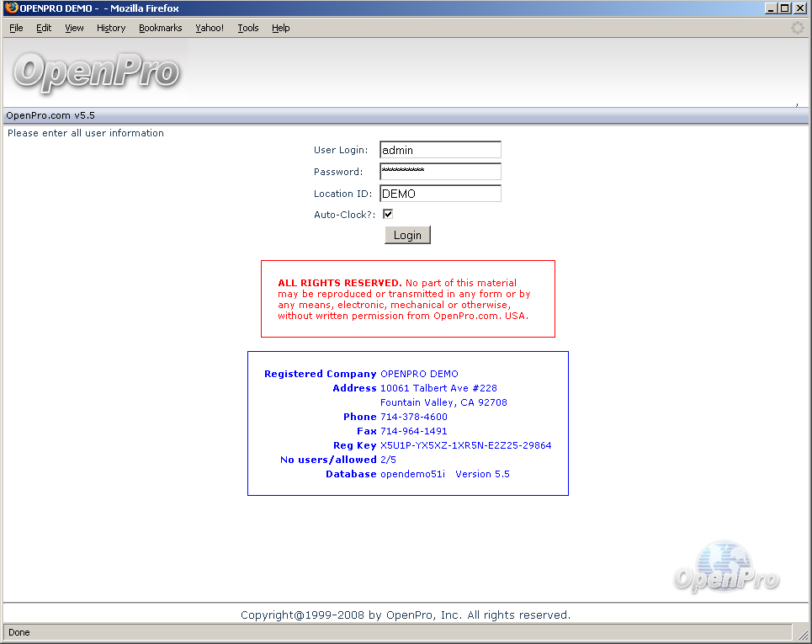Toggle the Auto-Clock checkbox
The height and width of the screenshot is (644, 812).
pos(388,215)
